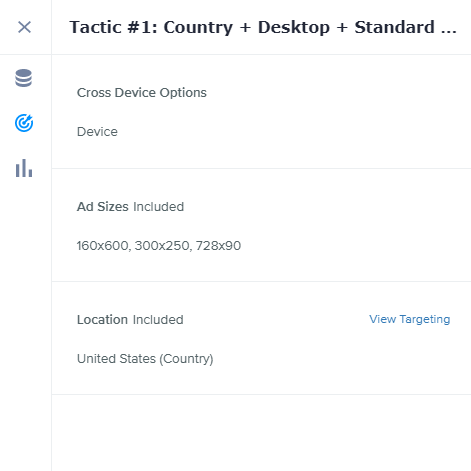
Task: Click the Ad Sizes heading
Action: [103, 207]
